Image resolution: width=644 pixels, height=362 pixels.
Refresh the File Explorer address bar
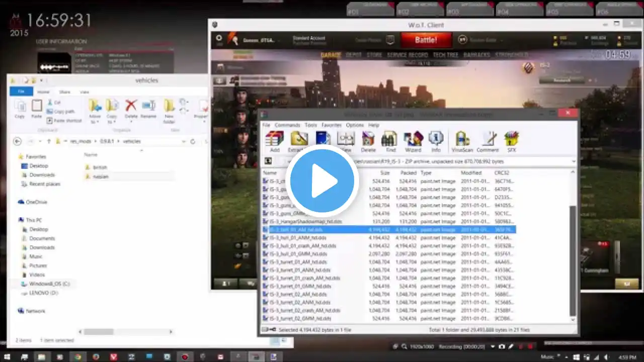pyautogui.click(x=193, y=141)
